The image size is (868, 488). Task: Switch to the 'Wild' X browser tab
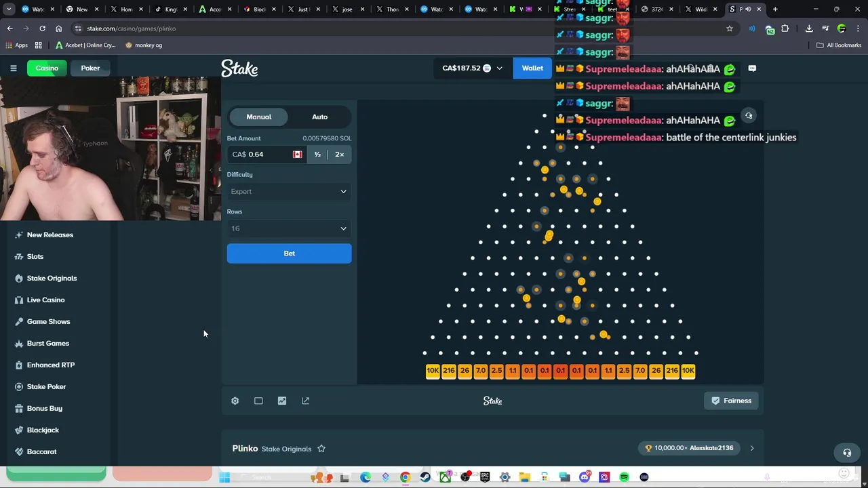pyautogui.click(x=701, y=9)
